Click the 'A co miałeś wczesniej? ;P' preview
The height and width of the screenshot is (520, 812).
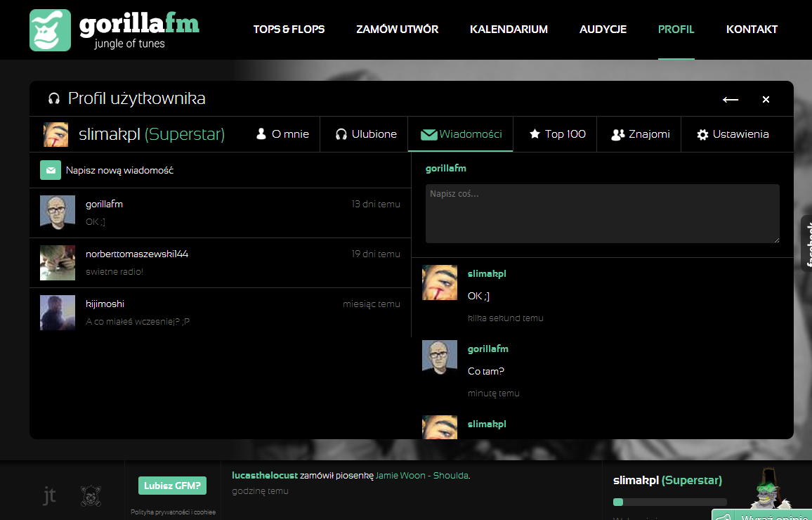tap(138, 322)
